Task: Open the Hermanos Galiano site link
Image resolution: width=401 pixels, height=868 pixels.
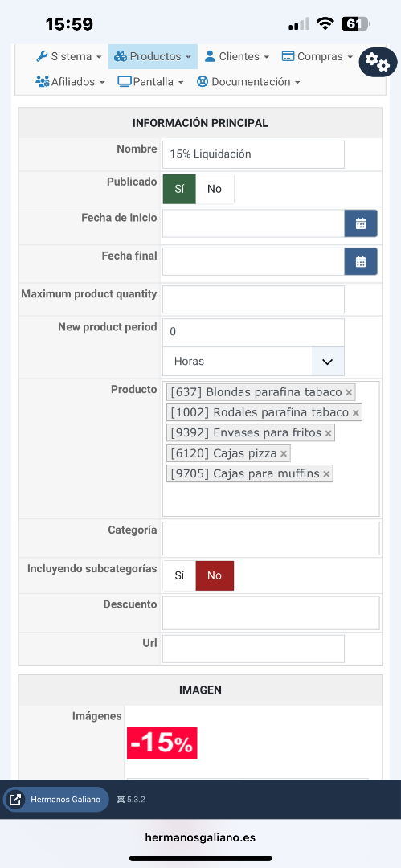Action: pos(56,800)
